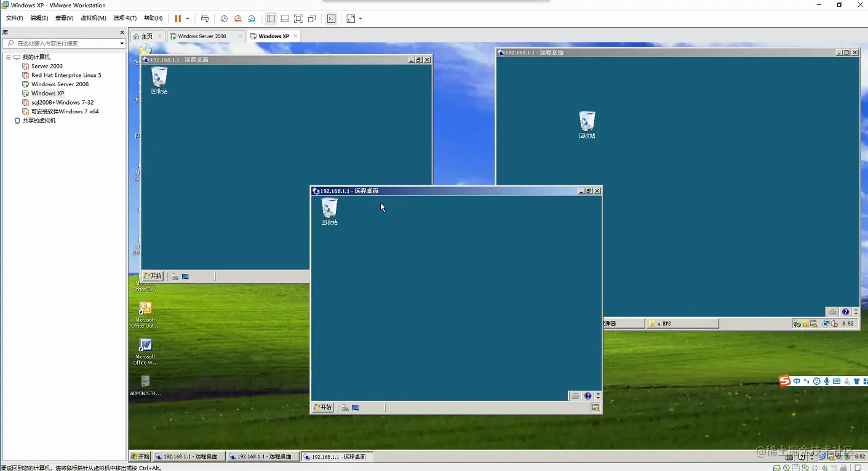Screen dimensions: 868x471
Task: Click the Sogou voice input microphone
Action: 827,381
